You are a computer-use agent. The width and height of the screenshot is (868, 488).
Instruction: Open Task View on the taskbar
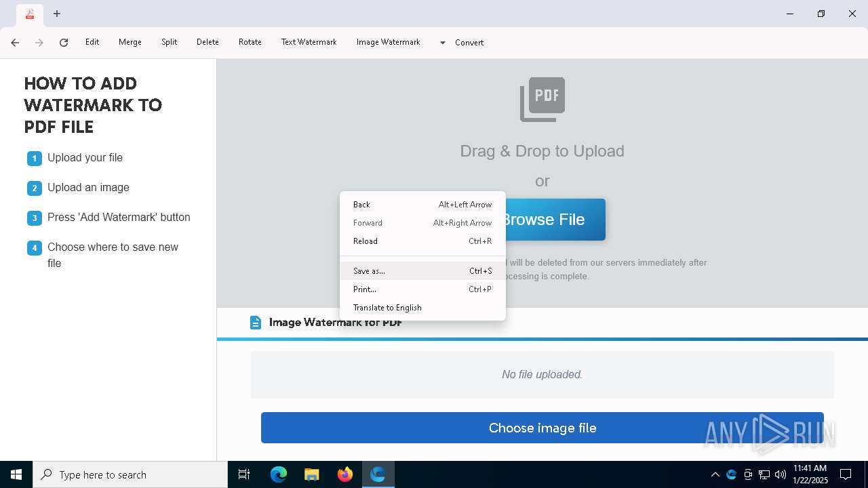coord(244,474)
